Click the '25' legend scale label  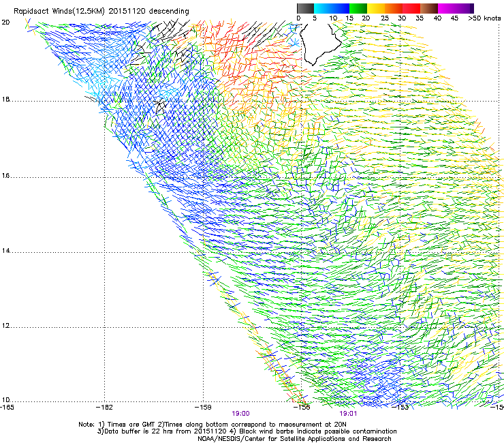[x=384, y=18]
